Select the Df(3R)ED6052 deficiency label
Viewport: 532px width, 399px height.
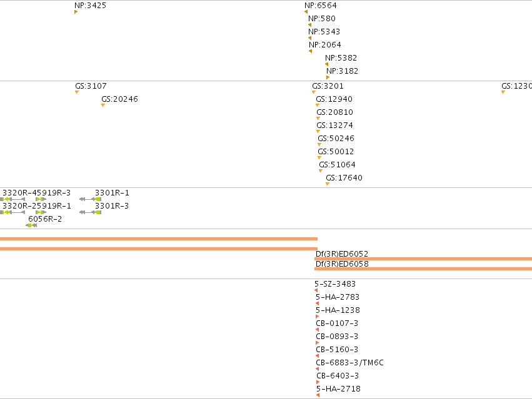tap(342, 254)
